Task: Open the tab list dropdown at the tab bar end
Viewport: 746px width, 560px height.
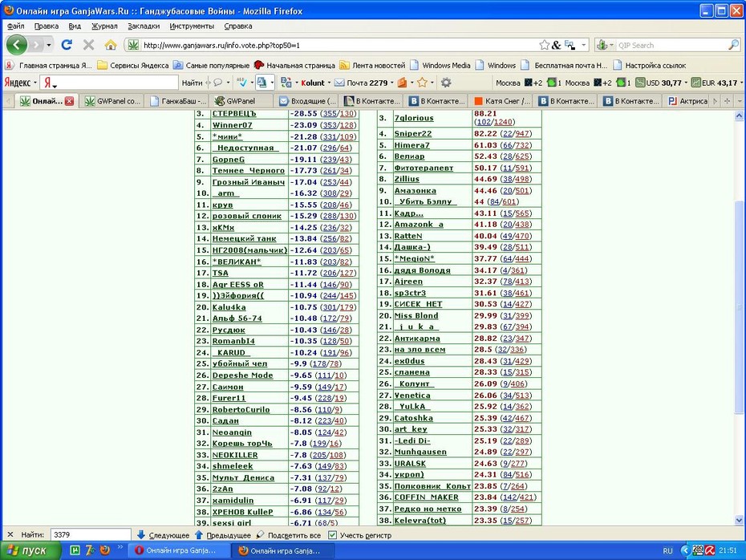Action: (740, 101)
